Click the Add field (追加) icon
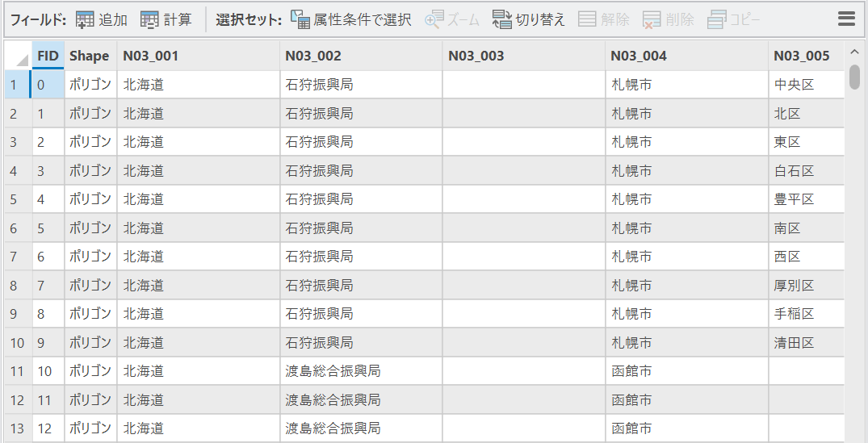868x443 pixels. click(85, 19)
